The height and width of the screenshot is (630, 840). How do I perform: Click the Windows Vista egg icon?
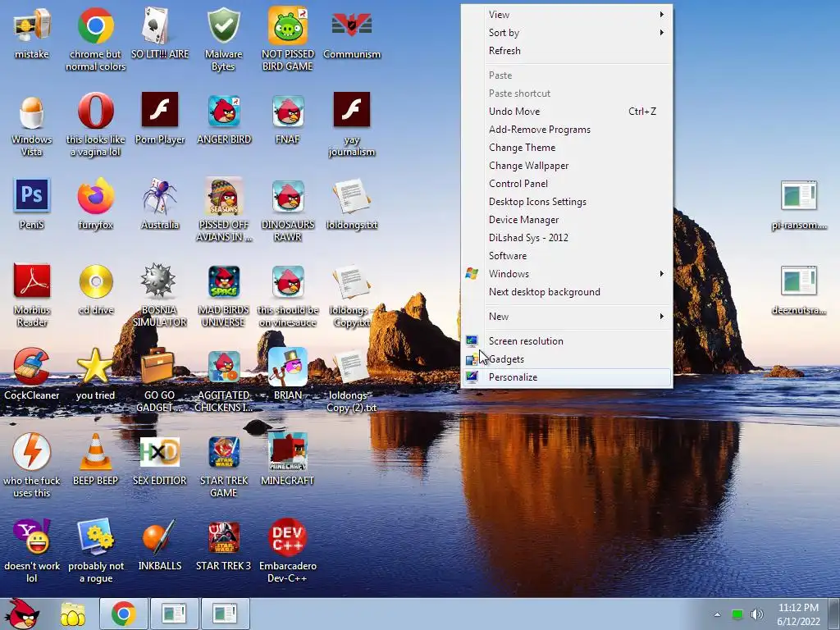click(x=32, y=125)
